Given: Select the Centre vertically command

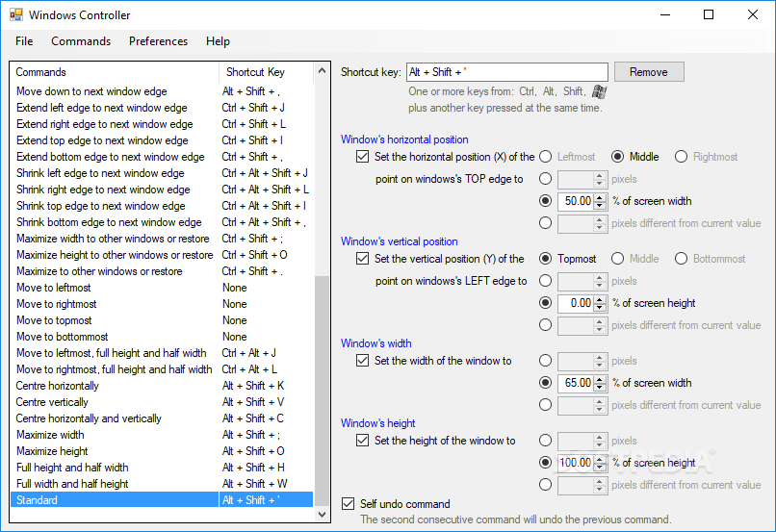Looking at the screenshot, I should tap(162, 401).
